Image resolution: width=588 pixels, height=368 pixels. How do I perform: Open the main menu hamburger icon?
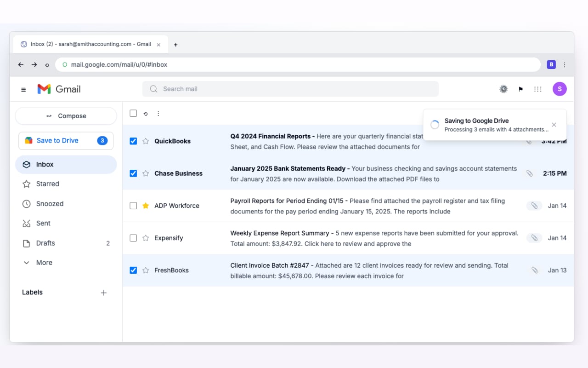(23, 89)
